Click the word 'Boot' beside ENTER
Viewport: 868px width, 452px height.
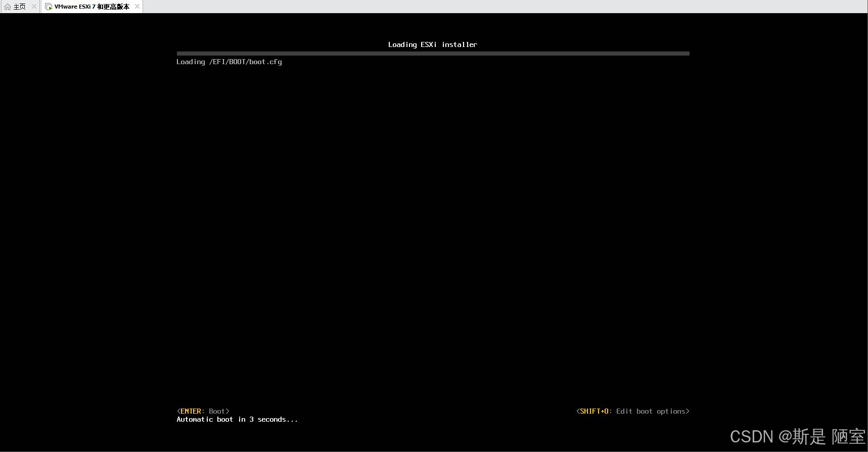[x=217, y=411]
